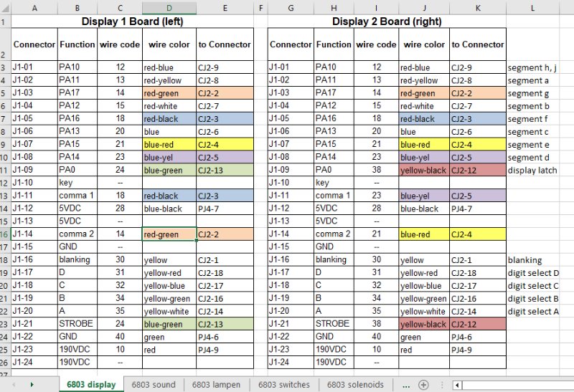Click the select-all corner of the grid
Image resolution: width=574 pixels, height=392 pixels.
click(4, 8)
